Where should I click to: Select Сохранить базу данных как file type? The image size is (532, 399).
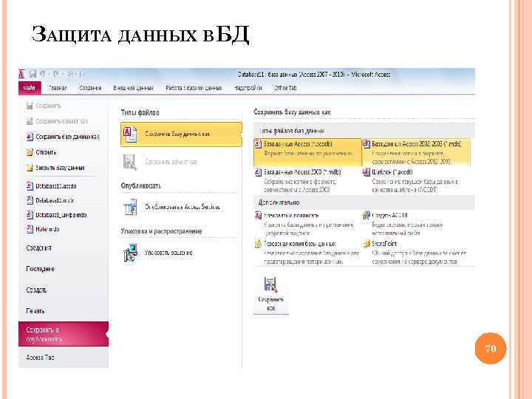[181, 134]
